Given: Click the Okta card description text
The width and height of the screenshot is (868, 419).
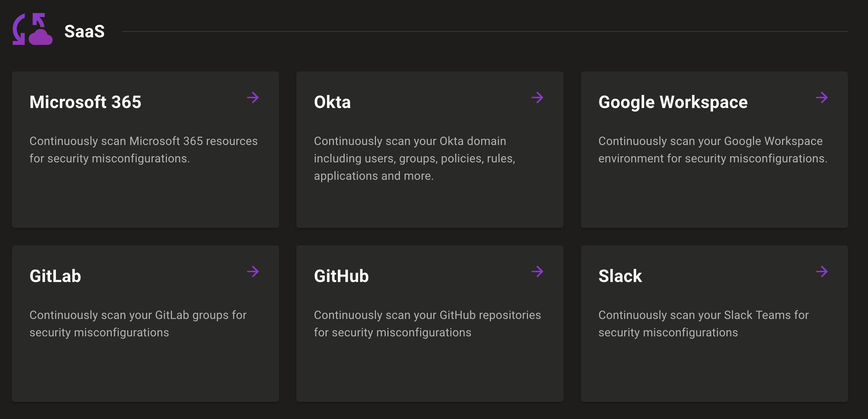Looking at the screenshot, I should coord(414,158).
